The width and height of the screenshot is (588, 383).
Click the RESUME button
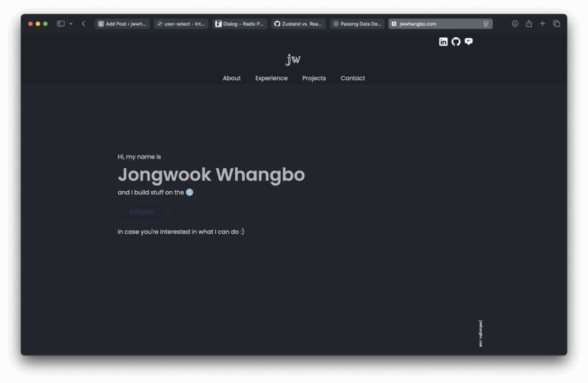(x=142, y=212)
